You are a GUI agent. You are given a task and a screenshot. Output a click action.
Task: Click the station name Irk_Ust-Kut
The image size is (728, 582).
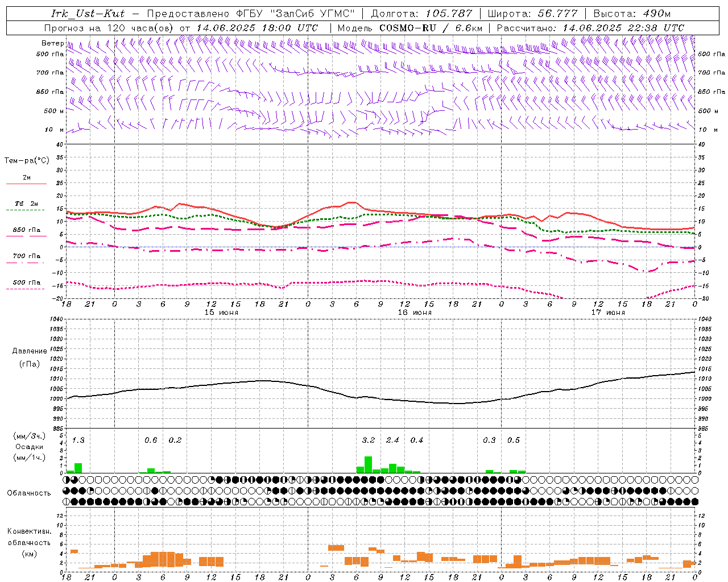(88, 14)
